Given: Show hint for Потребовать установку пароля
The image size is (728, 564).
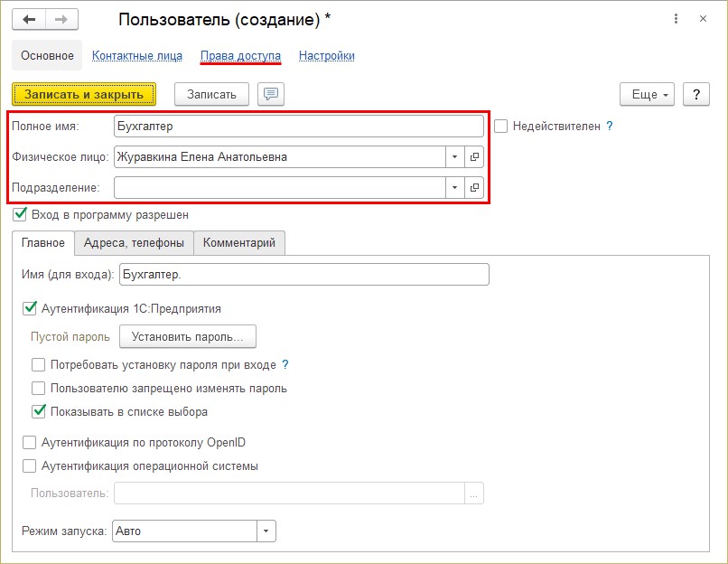Looking at the screenshot, I should pos(285,364).
